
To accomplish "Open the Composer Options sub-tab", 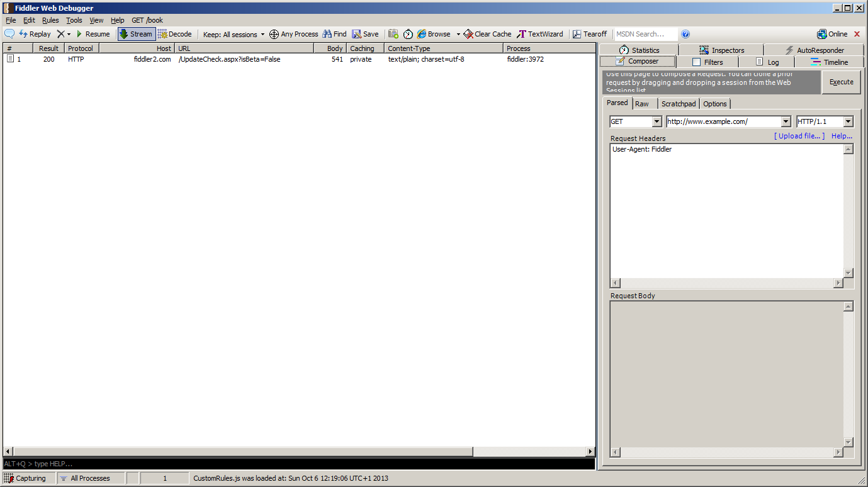I will coord(715,104).
